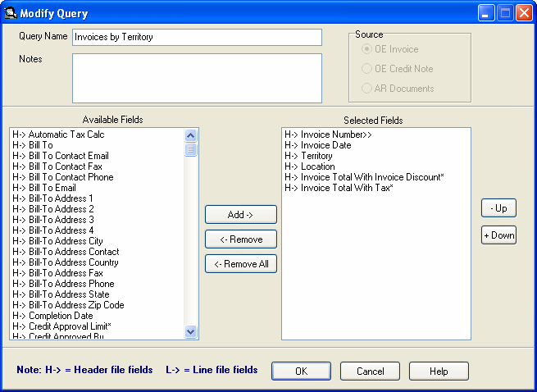Click the Add -> button

241,215
